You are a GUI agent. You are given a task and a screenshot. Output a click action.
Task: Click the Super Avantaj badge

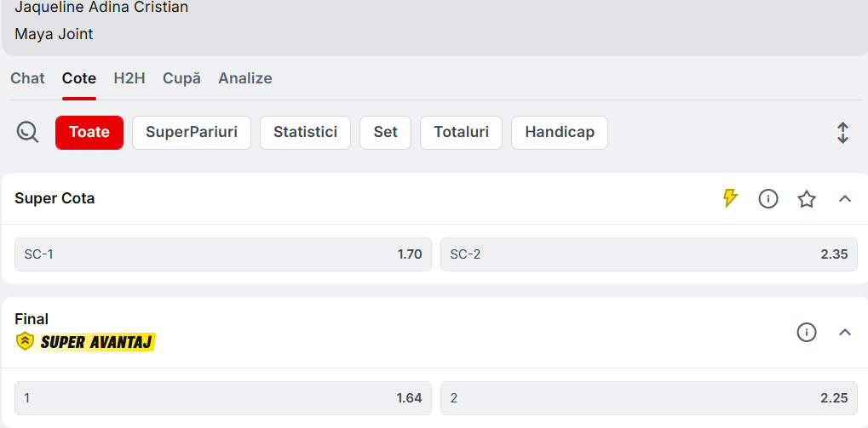[86, 342]
